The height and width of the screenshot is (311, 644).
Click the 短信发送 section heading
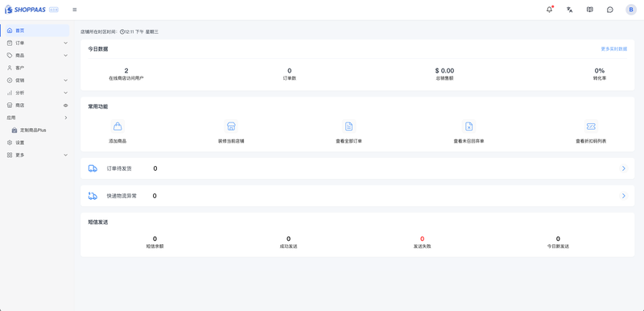coord(98,222)
